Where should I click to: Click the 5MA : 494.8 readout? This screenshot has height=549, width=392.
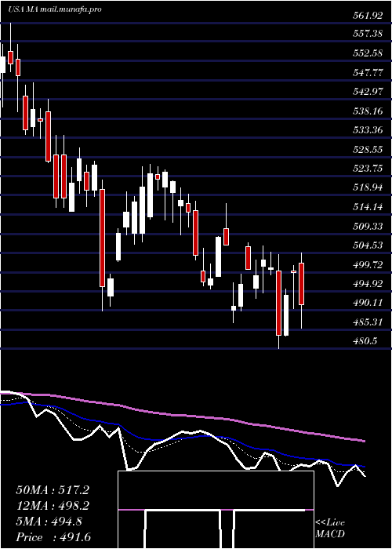tap(49, 522)
